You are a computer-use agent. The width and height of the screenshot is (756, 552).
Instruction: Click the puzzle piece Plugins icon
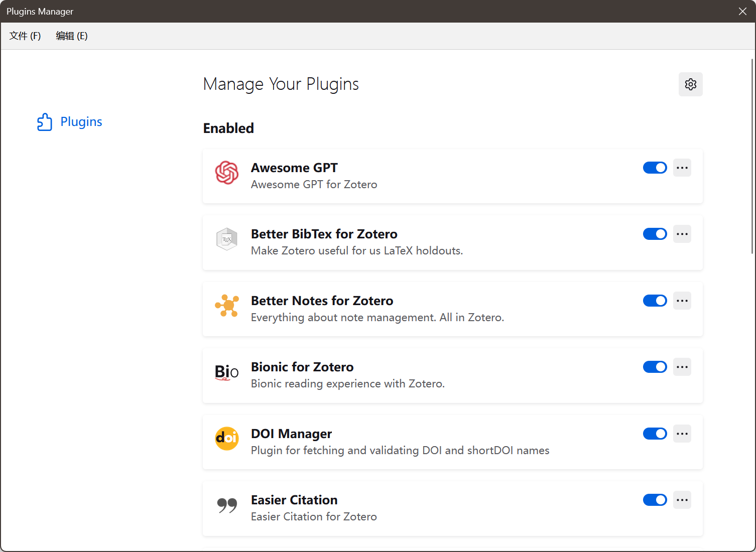45,122
